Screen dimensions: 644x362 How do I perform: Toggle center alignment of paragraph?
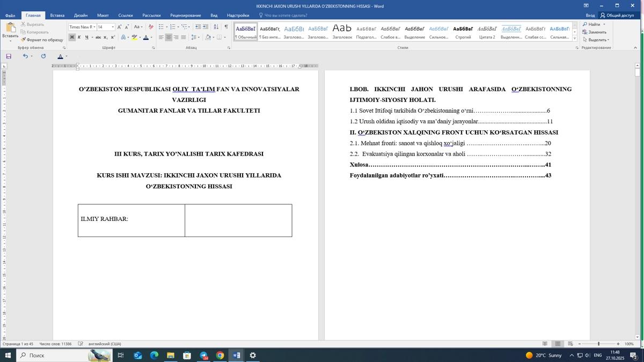(169, 38)
